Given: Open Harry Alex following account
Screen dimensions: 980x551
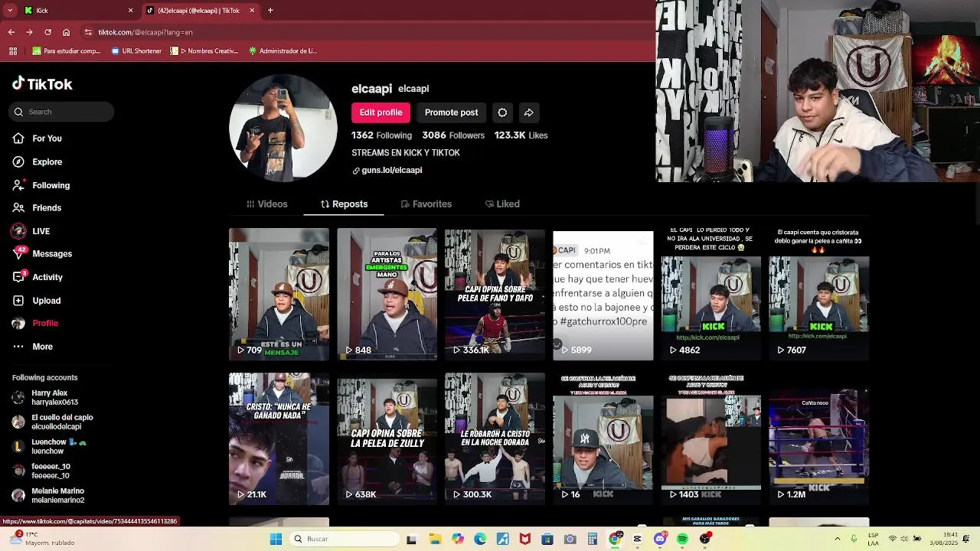Looking at the screenshot, I should [45, 397].
